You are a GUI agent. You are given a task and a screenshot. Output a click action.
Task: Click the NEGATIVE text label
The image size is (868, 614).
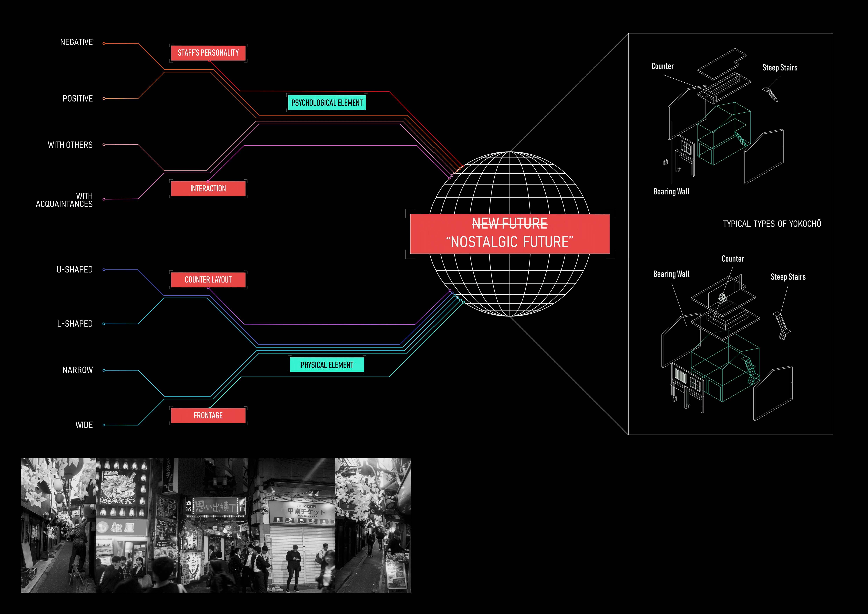[76, 42]
